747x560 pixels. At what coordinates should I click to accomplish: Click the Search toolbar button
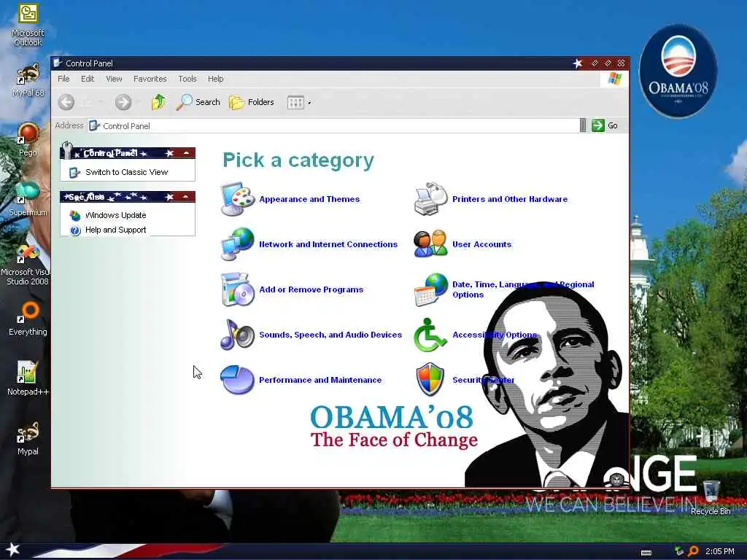198,102
